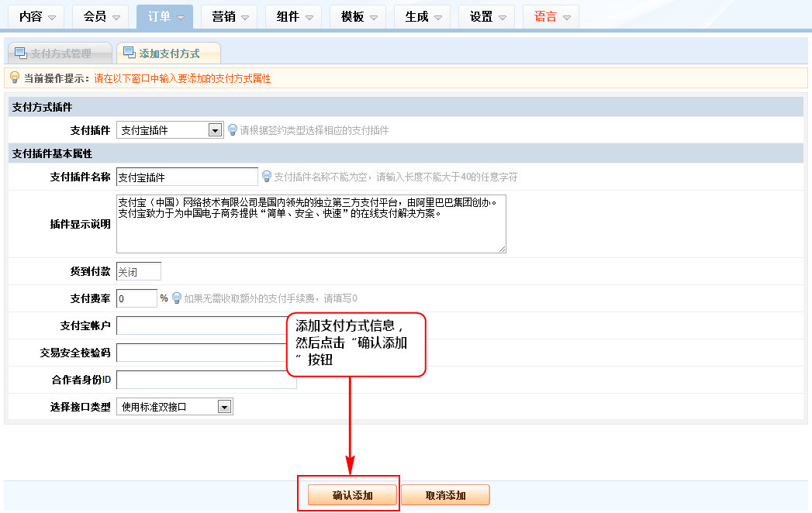Click the lightbulb icon at 当前操作提示

pos(14,77)
